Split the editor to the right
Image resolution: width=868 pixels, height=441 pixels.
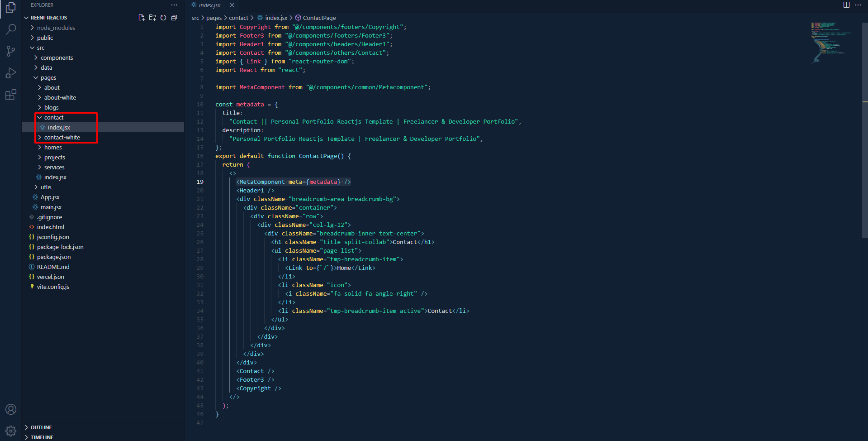[x=846, y=5]
